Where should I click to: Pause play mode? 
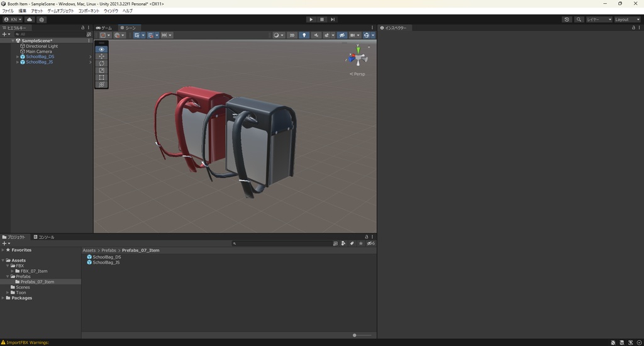pos(321,20)
